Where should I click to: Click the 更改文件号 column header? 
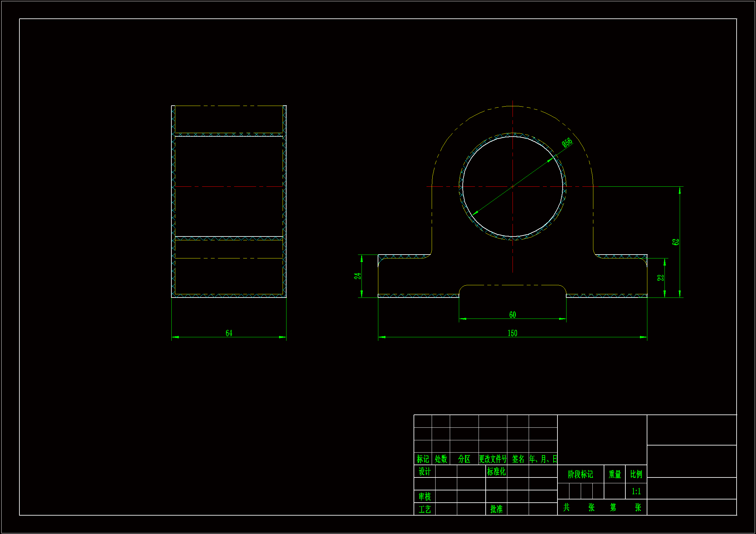492,459
